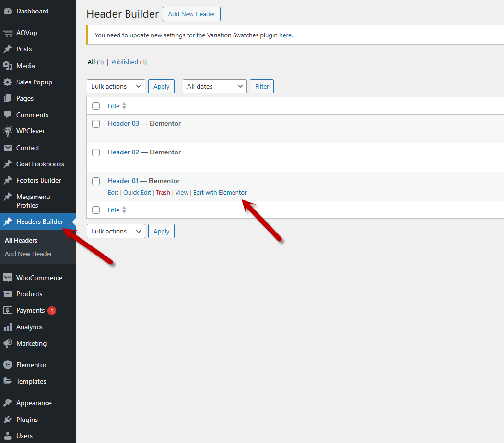Tick the select-all checkbox in table header
The image size is (504, 443).
[96, 106]
